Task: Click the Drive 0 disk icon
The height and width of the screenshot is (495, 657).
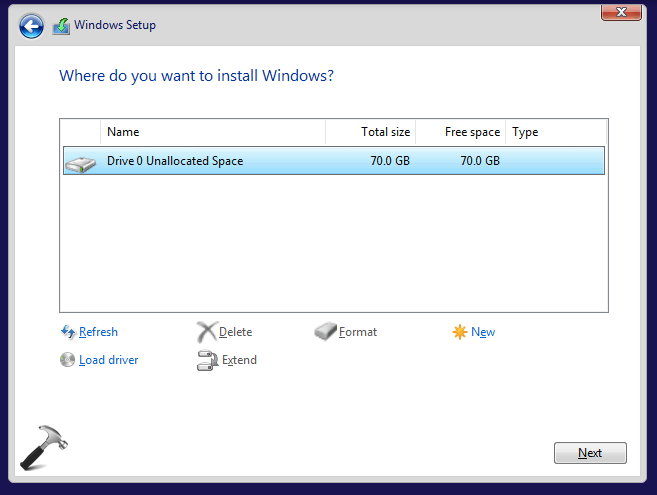Action: 81,161
